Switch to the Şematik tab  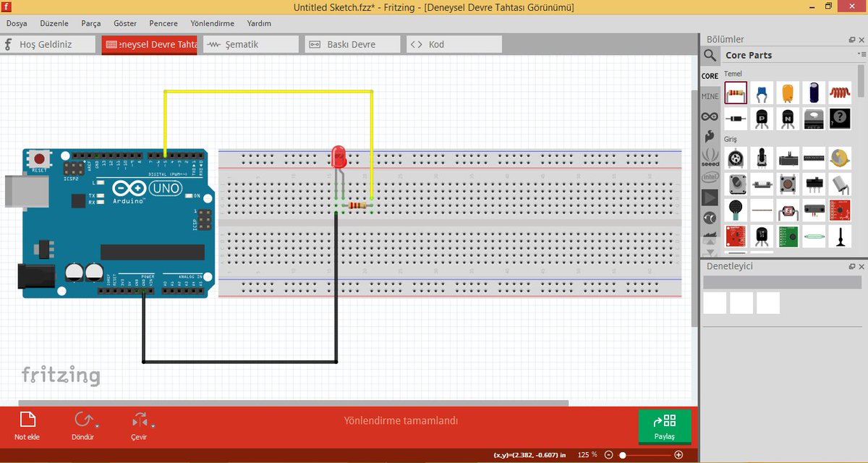point(251,44)
